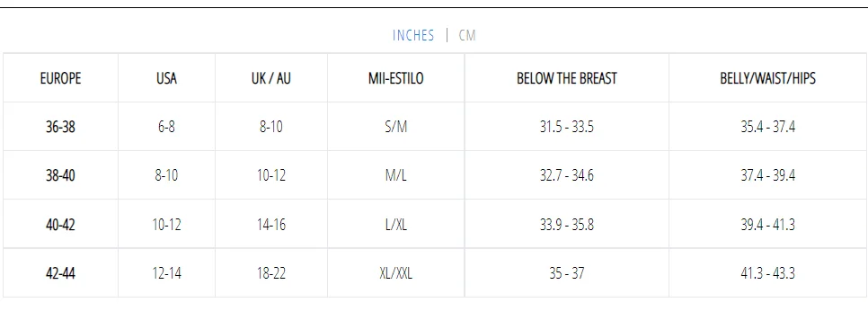Image resolution: width=868 pixels, height=329 pixels.
Task: Click the 41.3 - 43.3 measurement cell
Action: (x=767, y=273)
